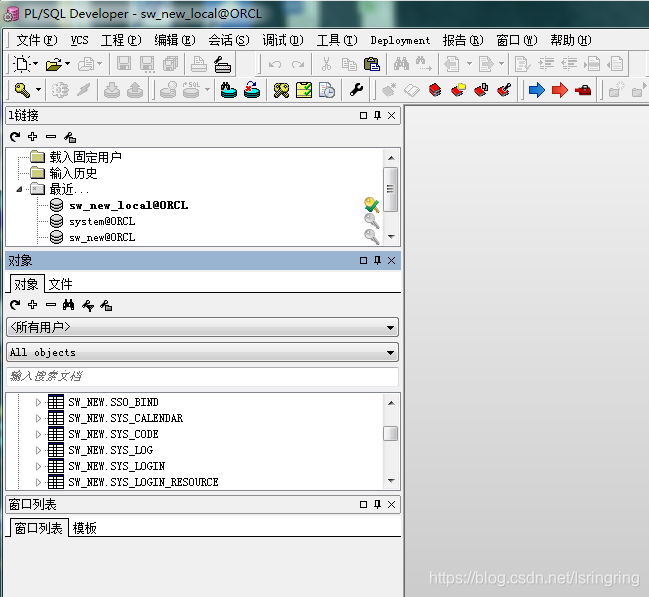Click the binoculars find icon in 对象 toolbar

click(x=68, y=305)
